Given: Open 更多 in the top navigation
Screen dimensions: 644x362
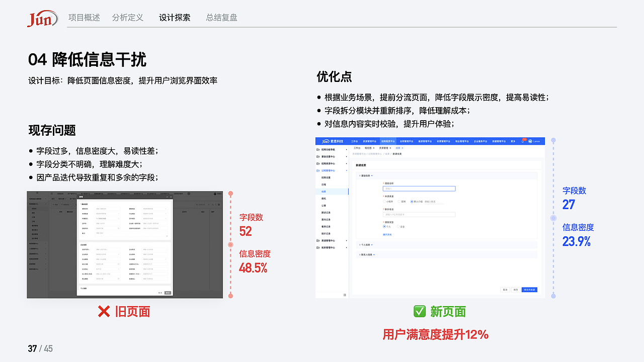Looking at the screenshot, I should point(513,141).
